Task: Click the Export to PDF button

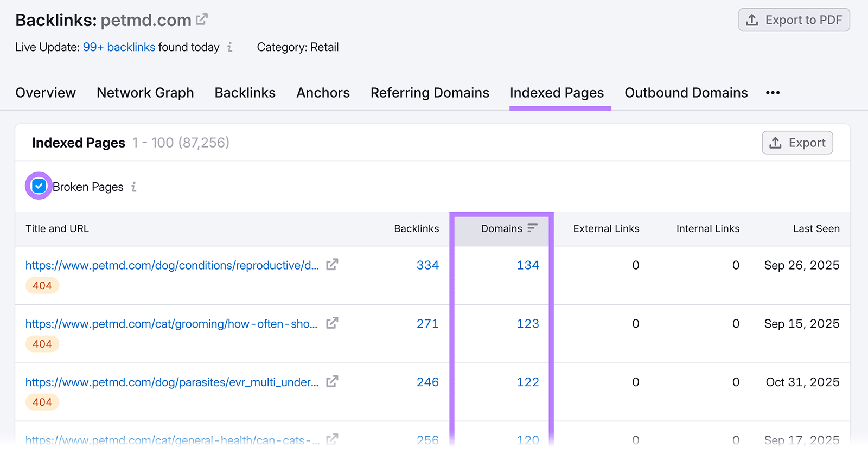Action: (794, 20)
